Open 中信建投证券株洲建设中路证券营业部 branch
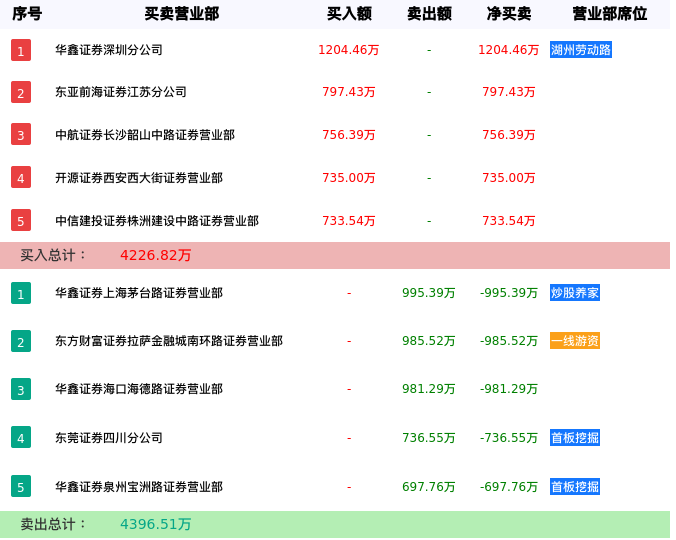This screenshot has height=540, width=676. tap(157, 221)
